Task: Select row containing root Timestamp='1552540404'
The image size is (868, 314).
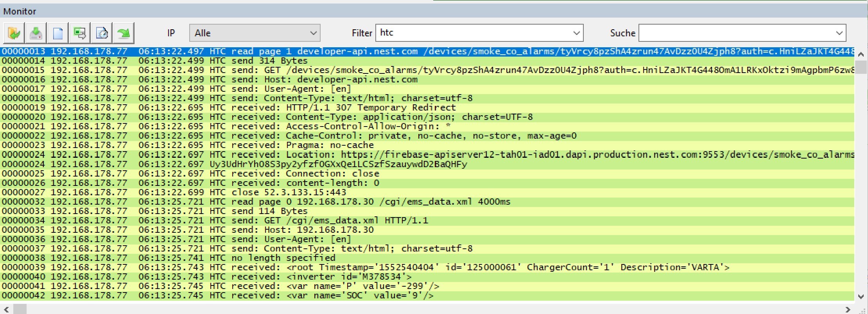Action: click(x=427, y=268)
